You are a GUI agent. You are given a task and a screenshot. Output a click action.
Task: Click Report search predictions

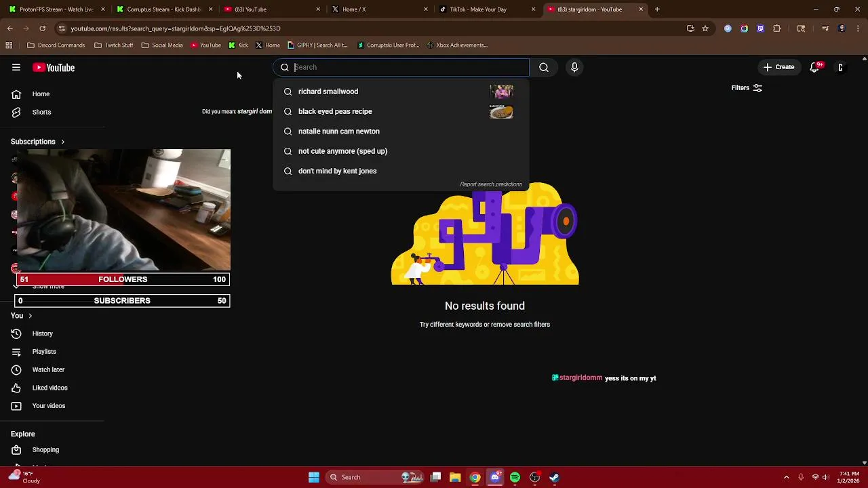click(x=491, y=184)
